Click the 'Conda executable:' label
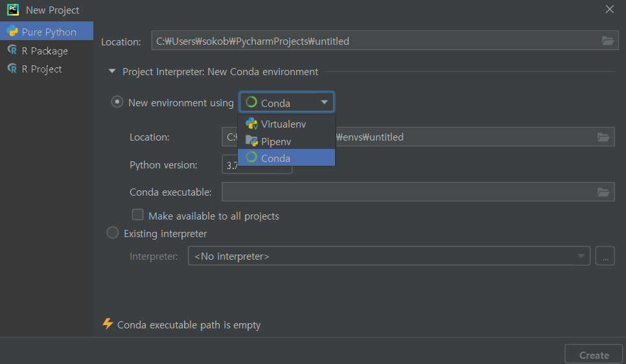Screen dimensions: 626x364 click(170, 192)
